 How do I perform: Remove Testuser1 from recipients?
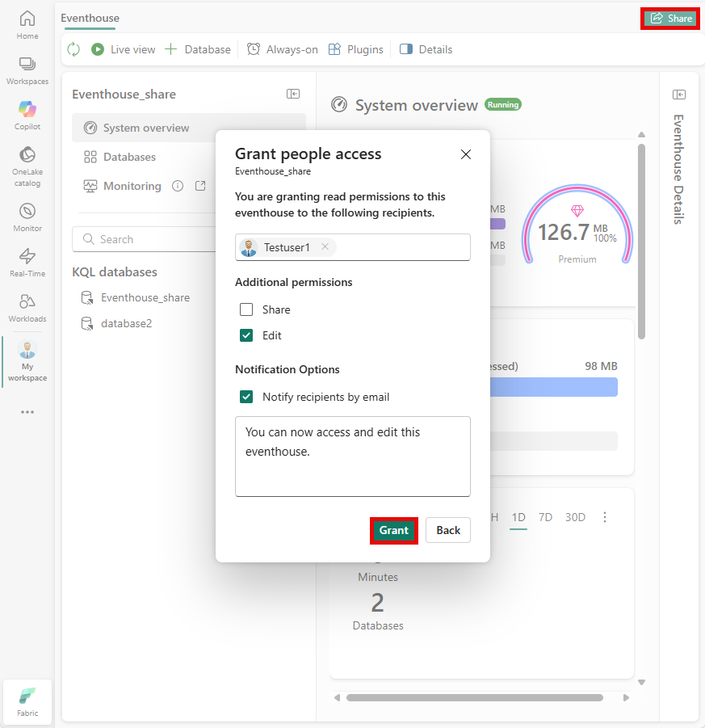[325, 247]
